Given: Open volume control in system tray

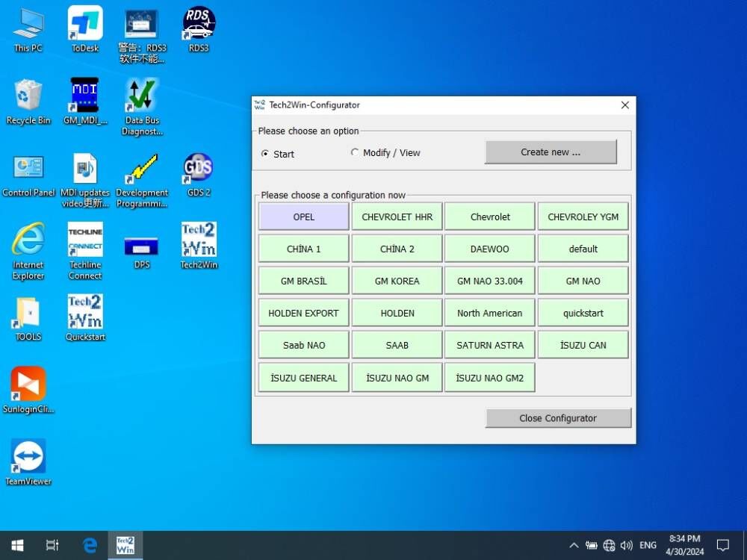Looking at the screenshot, I should [x=627, y=545].
